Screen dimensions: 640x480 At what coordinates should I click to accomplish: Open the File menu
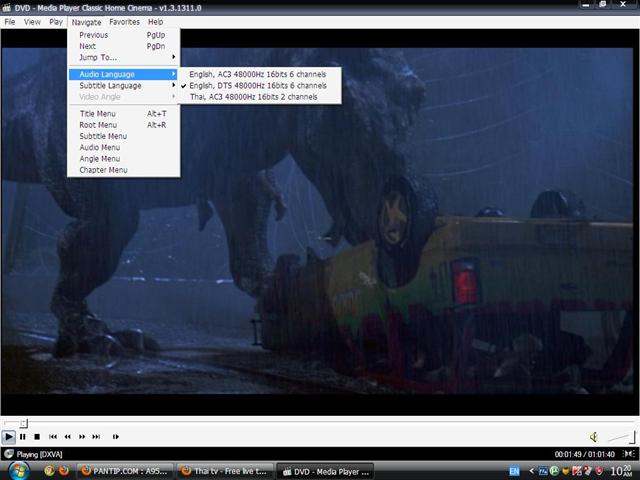pyautogui.click(x=10, y=22)
